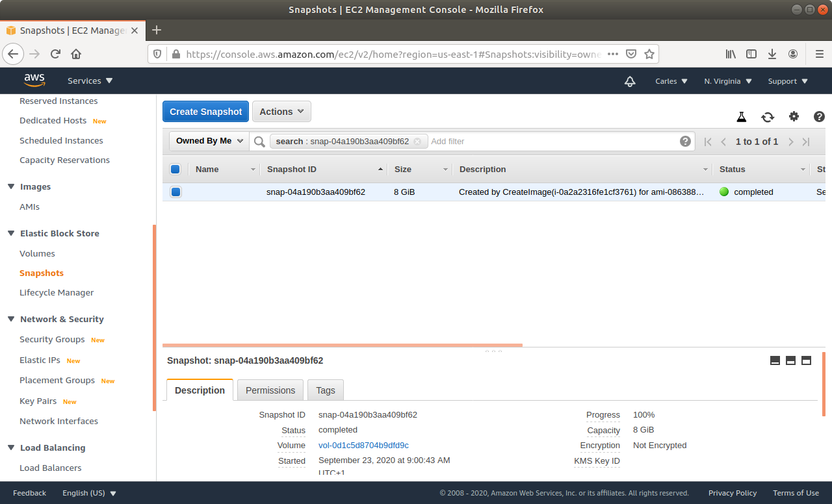Open the Support dropdown menu
Viewport: 832px width, 504px height.
click(788, 81)
